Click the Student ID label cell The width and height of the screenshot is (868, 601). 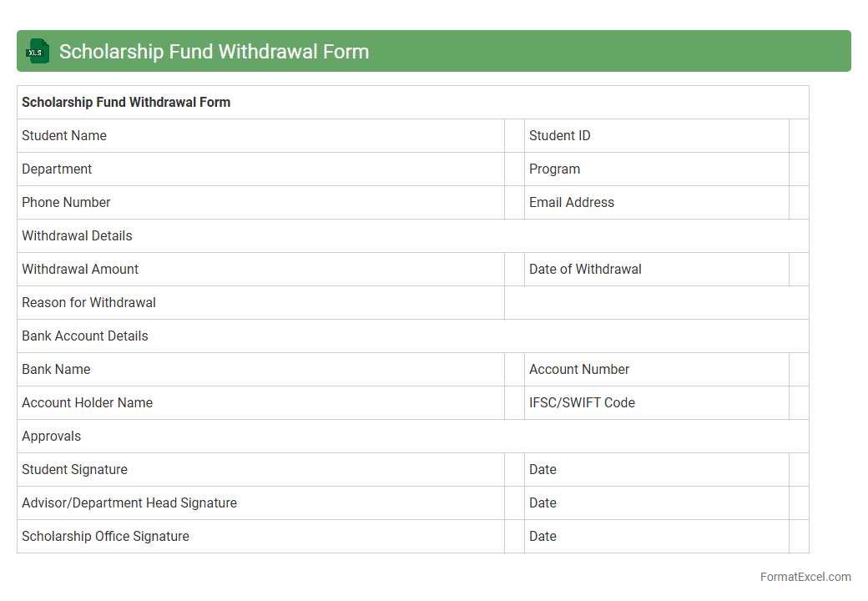tap(656, 136)
